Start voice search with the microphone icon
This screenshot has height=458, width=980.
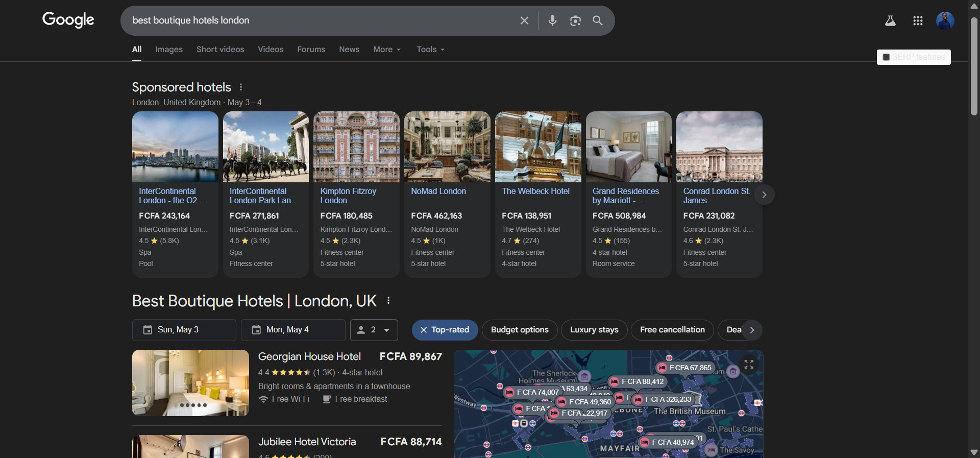pyautogui.click(x=552, y=20)
